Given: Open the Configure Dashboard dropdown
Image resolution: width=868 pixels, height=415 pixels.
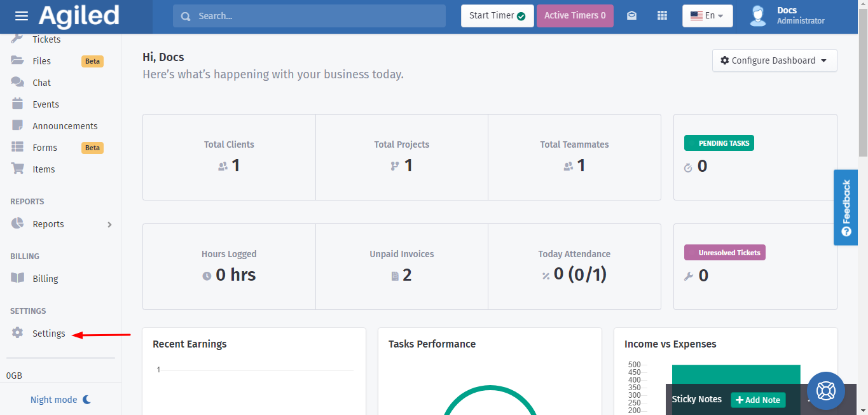Looking at the screenshot, I should point(774,60).
